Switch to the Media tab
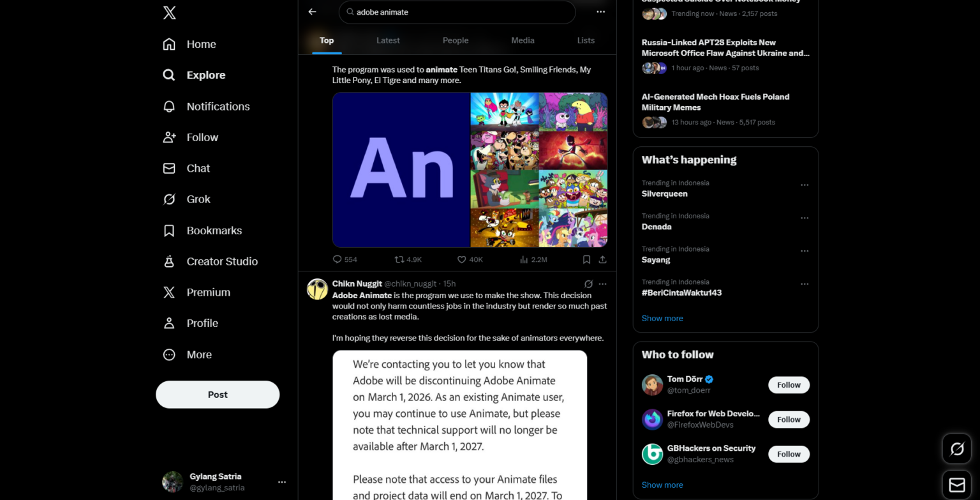Viewport: 980px width, 500px height. [x=523, y=40]
